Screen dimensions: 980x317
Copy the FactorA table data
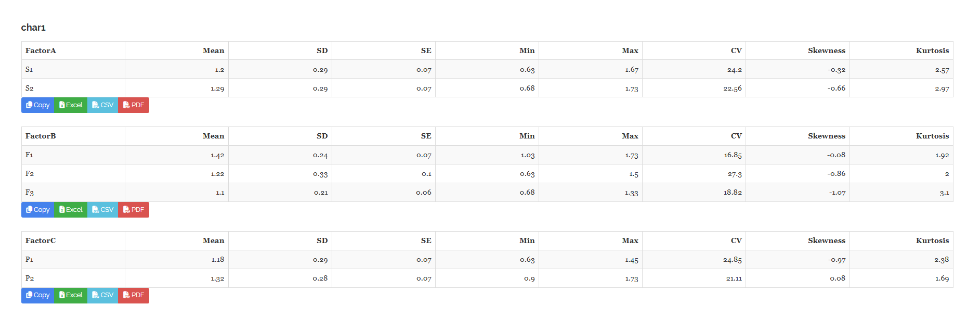pyautogui.click(x=38, y=105)
